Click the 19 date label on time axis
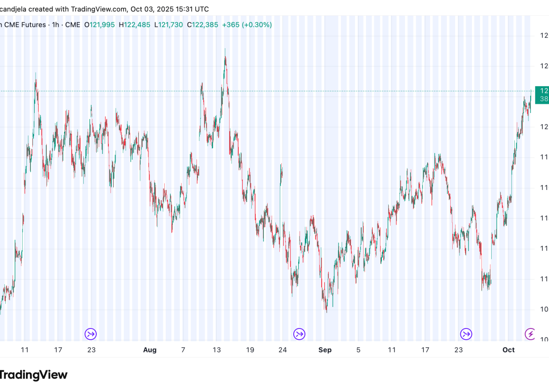The height and width of the screenshot is (392, 549). tap(249, 350)
